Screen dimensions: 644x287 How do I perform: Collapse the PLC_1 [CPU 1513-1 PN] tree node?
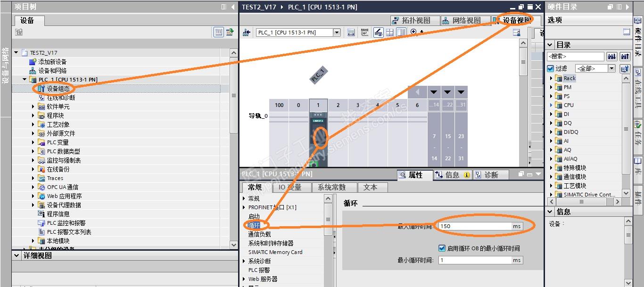25,80
